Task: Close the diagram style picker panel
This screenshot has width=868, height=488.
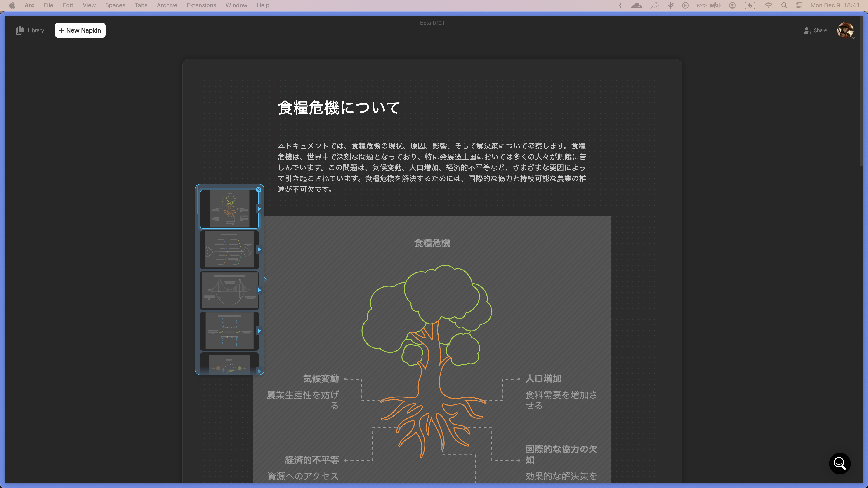Action: [x=258, y=190]
